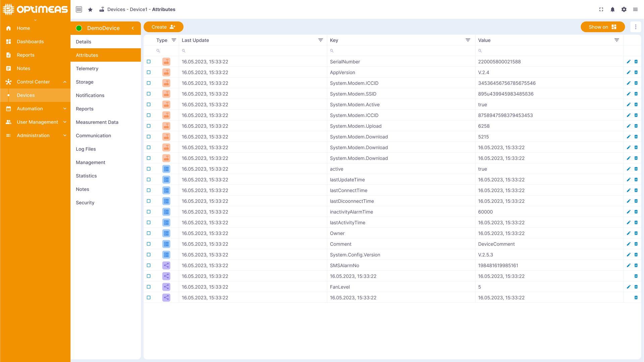Image resolution: width=644 pixels, height=362 pixels.
Task: Open Statistics in device menu
Action: coord(106,176)
